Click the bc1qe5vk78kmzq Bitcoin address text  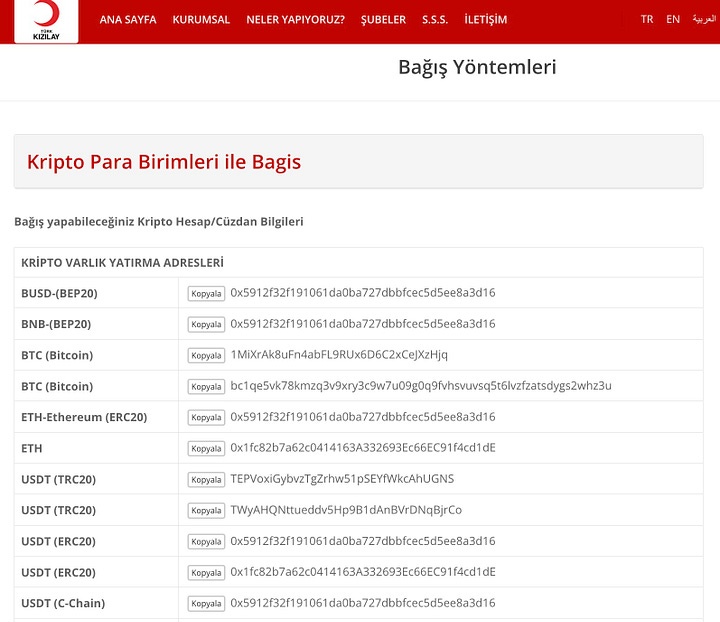tap(421, 386)
